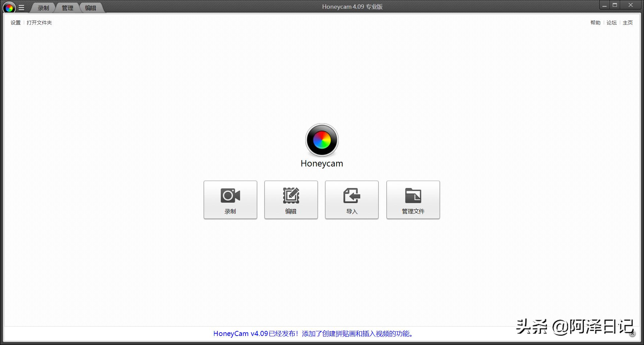Viewport: 644px width, 345px height.
Task: Open the 帮助 help link
Action: pos(595,23)
